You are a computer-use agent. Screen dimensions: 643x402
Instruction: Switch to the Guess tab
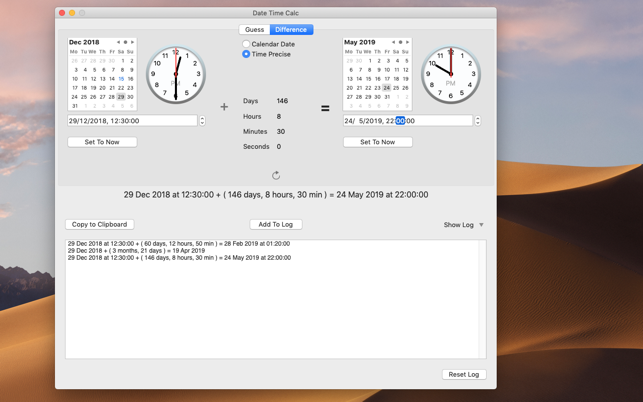click(254, 29)
